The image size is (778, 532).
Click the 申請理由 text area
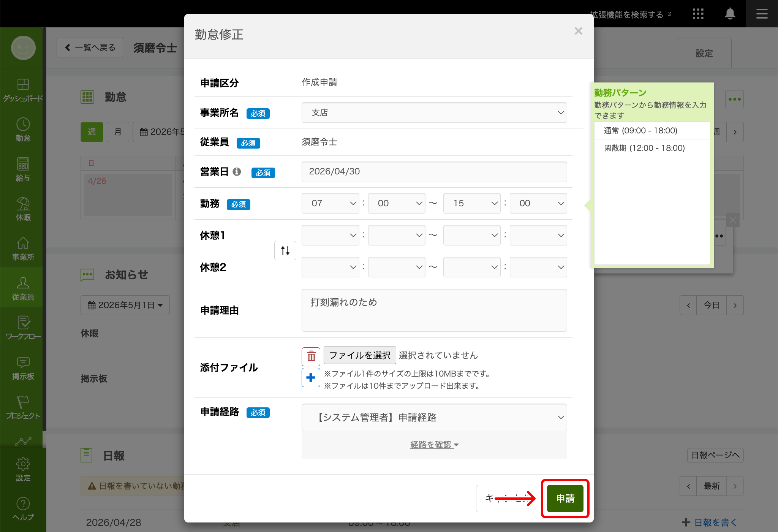(x=434, y=310)
